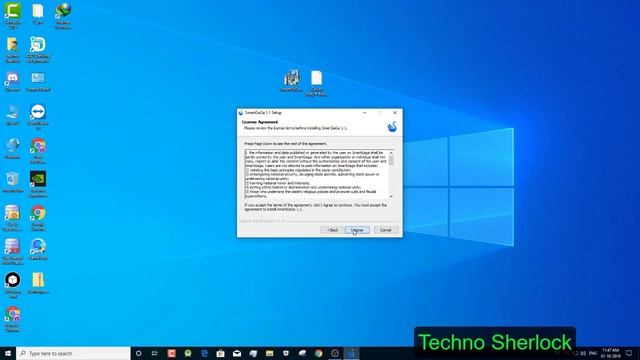Select the white text file beside the SmartGaGa installer
640x360 pixels.
point(316,83)
